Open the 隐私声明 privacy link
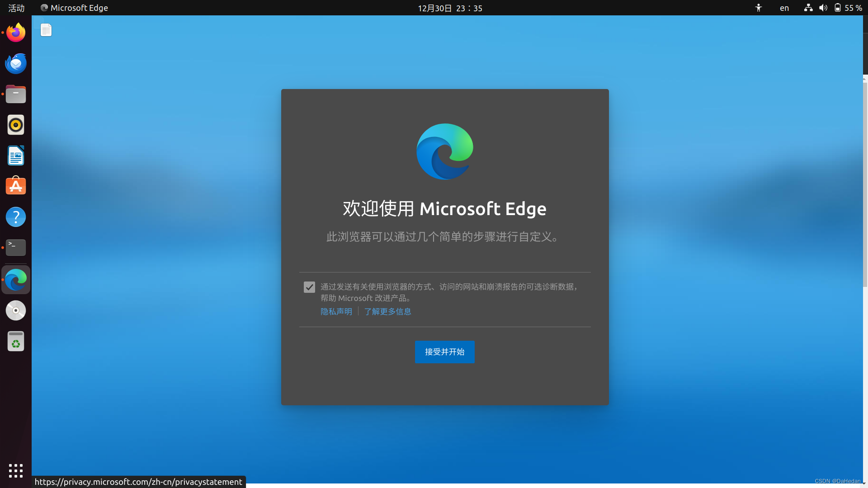Image resolution: width=868 pixels, height=488 pixels. point(336,311)
